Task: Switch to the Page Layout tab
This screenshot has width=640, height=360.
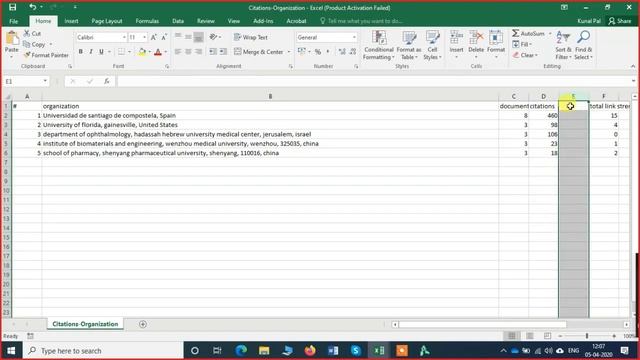Action: (107, 21)
